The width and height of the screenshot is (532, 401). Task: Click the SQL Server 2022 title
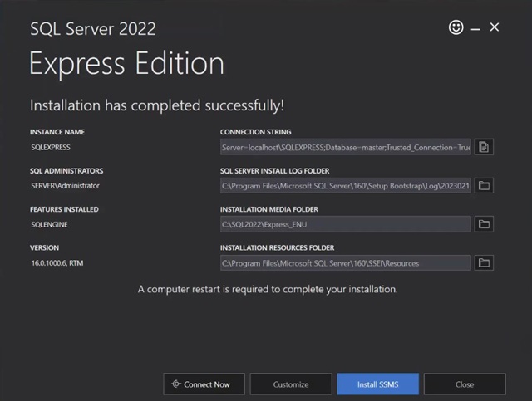point(93,28)
